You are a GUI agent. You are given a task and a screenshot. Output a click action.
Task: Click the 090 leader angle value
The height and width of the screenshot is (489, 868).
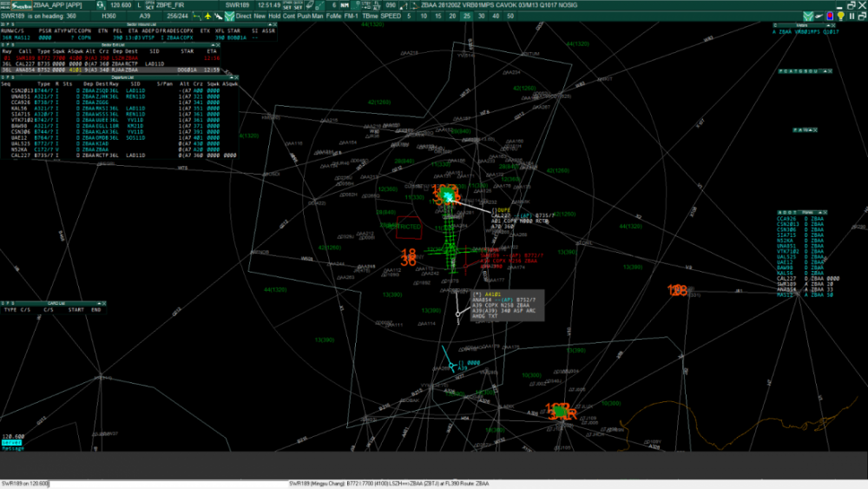[x=391, y=5]
